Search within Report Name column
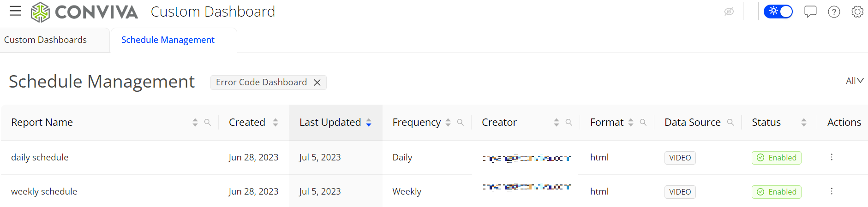Screen dimensions: 868x207 point(208,122)
